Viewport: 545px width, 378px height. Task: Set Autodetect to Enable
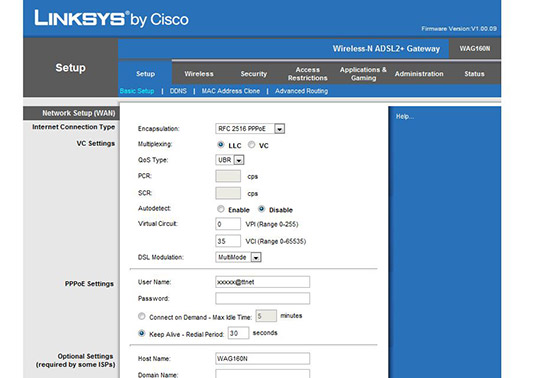(x=220, y=209)
